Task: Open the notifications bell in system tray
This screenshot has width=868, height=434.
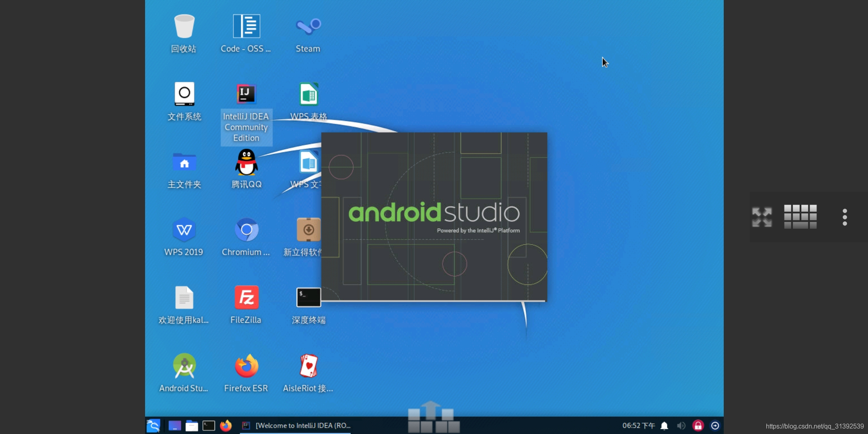Action: click(664, 426)
